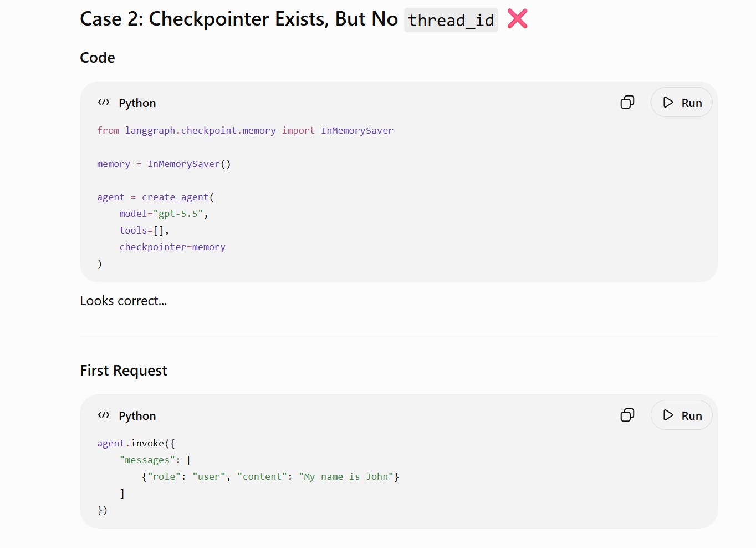Copy the InMemorySaver code block

[x=627, y=102]
